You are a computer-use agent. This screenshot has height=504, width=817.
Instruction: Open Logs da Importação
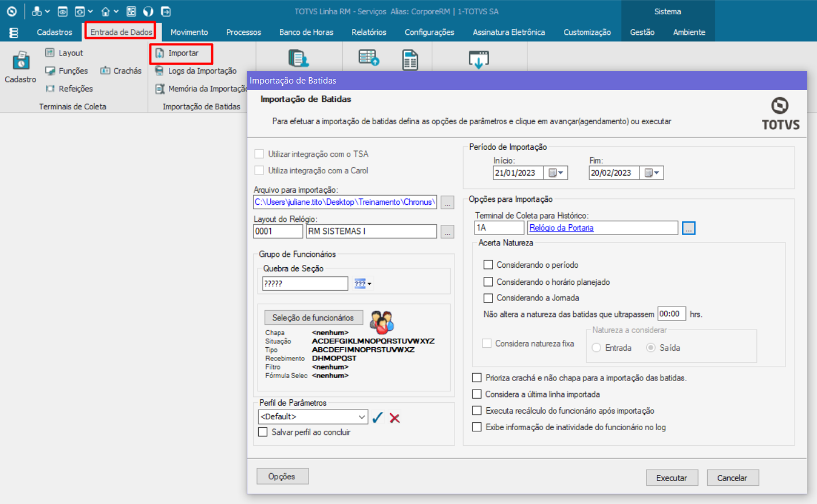[x=195, y=71]
